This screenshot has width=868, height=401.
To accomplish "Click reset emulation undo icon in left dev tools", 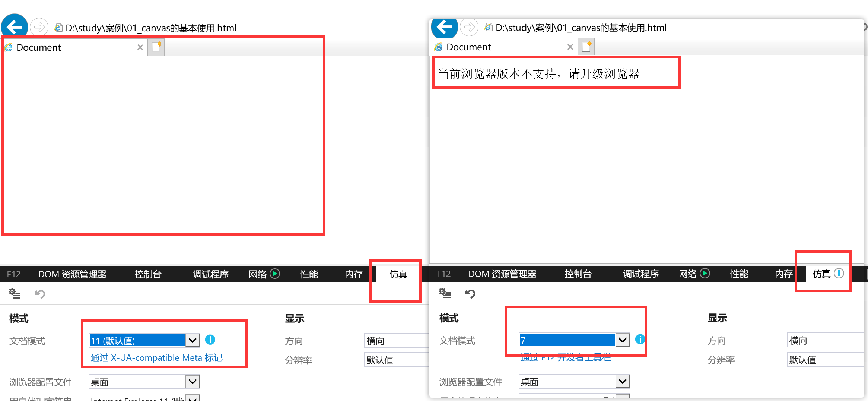I will pyautogui.click(x=40, y=294).
